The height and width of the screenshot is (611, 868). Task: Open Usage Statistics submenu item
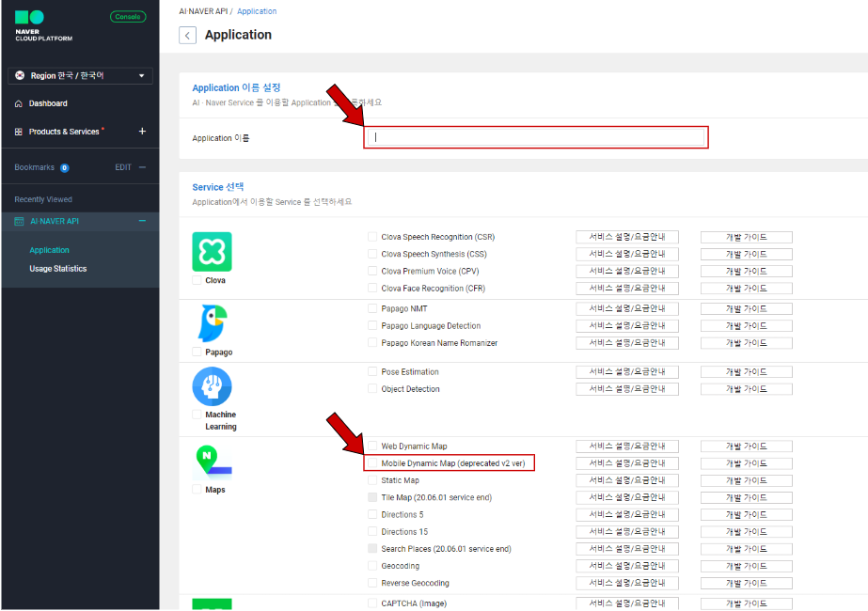click(x=58, y=269)
